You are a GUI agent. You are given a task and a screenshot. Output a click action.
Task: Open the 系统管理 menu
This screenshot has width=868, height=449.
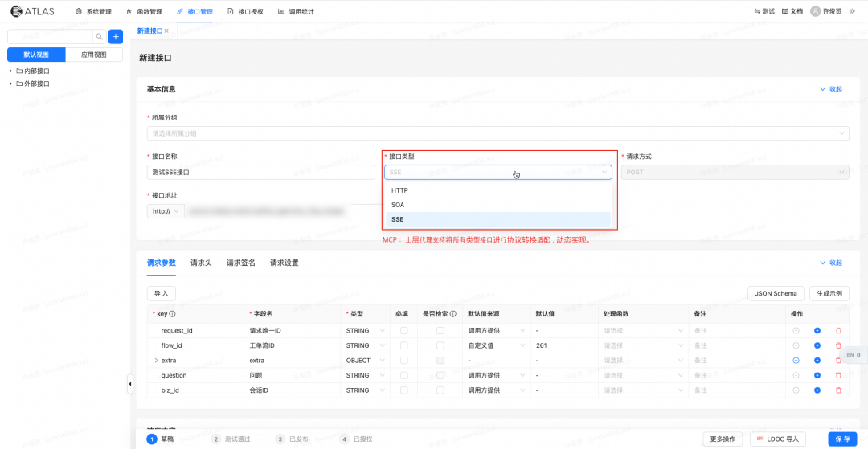pyautogui.click(x=93, y=11)
